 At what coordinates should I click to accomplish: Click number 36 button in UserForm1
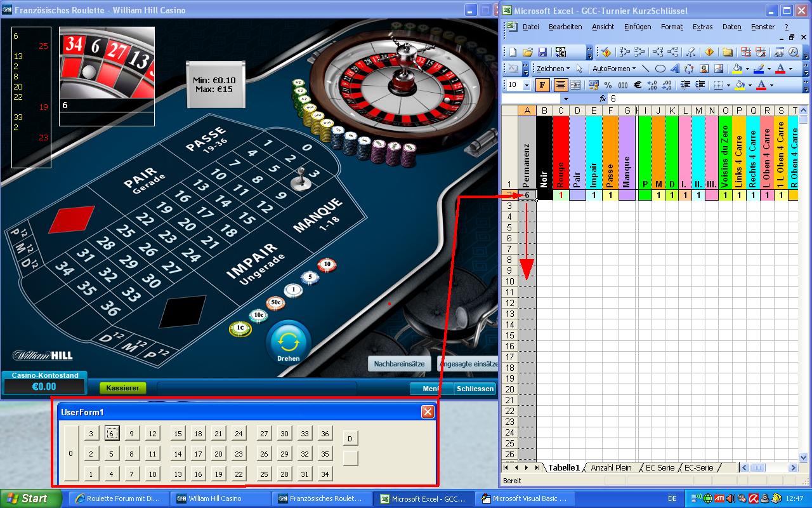click(x=325, y=434)
